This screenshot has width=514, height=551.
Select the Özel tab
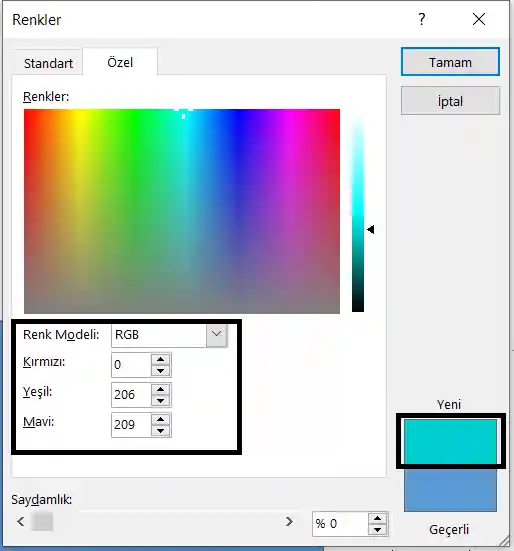coord(120,62)
